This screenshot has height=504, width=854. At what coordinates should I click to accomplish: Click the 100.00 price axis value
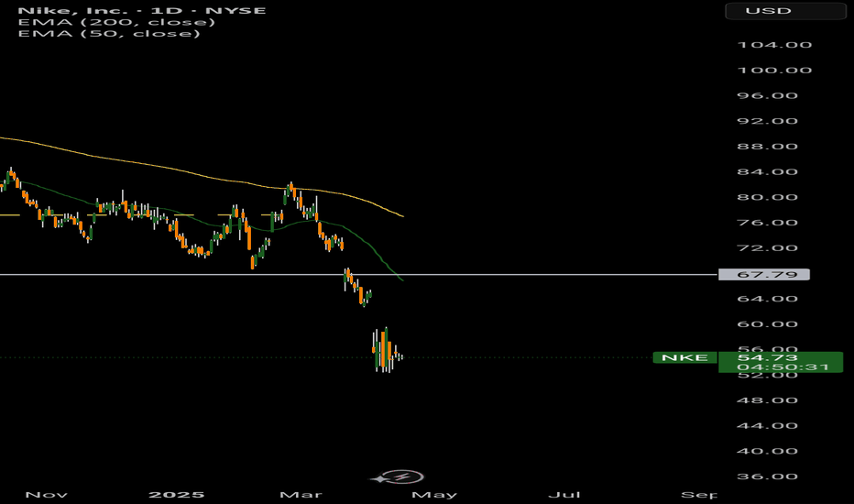tap(774, 71)
